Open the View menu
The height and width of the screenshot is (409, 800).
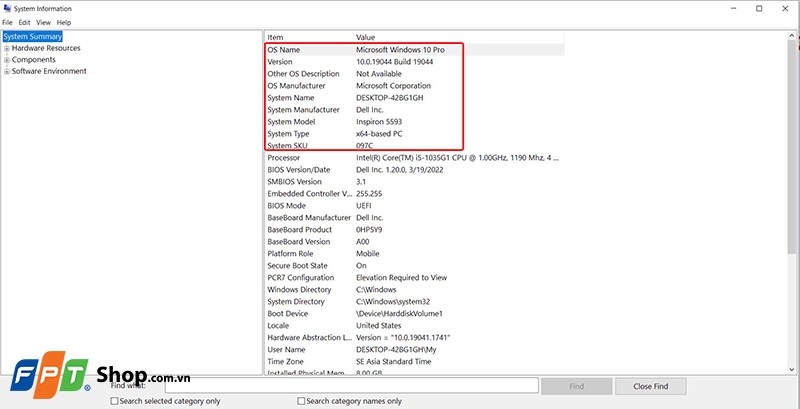point(43,22)
